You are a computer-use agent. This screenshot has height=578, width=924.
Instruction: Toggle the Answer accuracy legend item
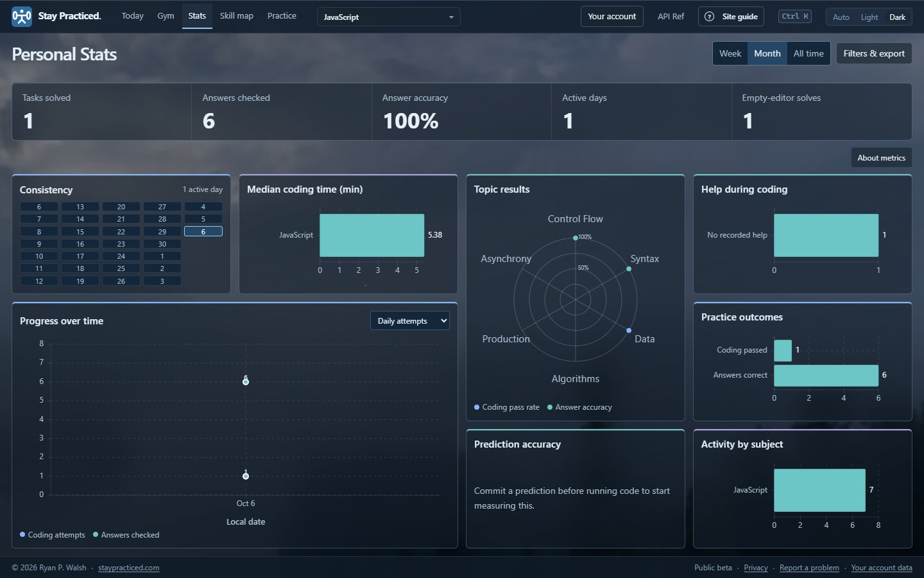coord(579,407)
